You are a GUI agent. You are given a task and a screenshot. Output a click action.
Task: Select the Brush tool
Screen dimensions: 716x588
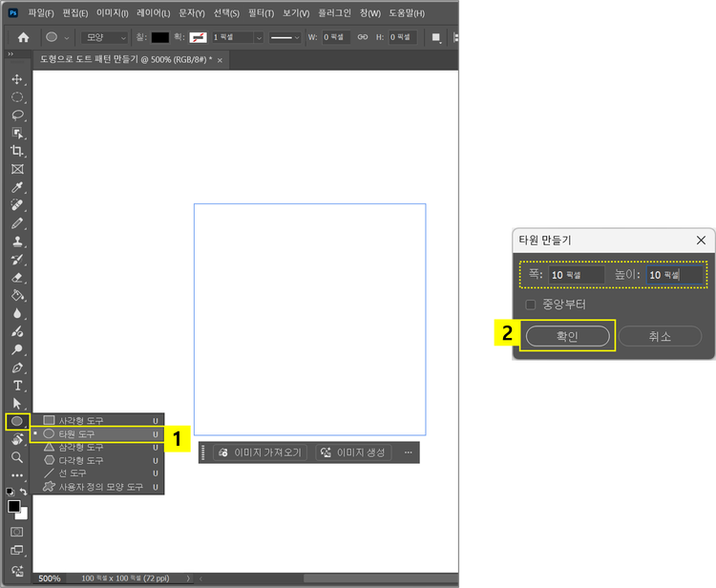coord(17,223)
